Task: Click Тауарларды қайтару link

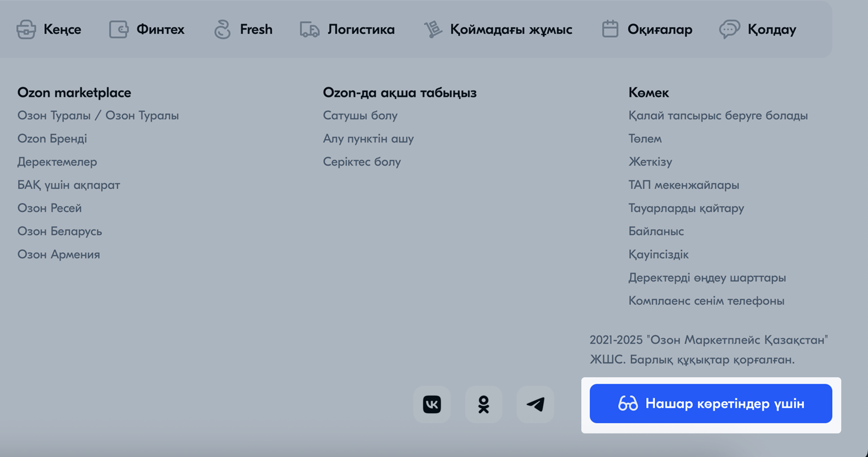Action: (686, 208)
